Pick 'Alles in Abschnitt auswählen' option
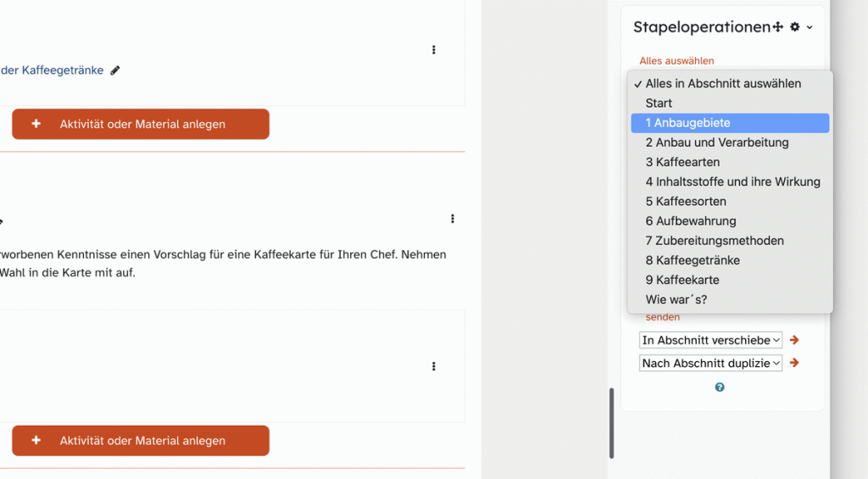868x479 pixels. click(x=723, y=83)
